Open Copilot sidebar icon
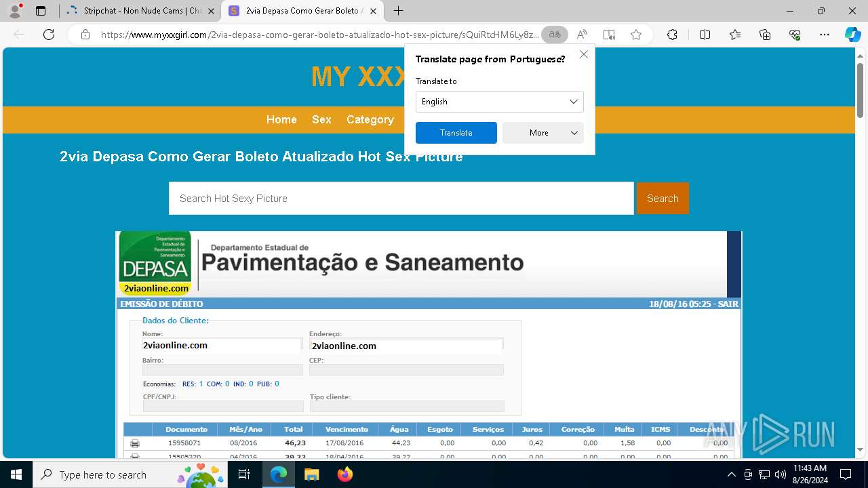 coord(853,35)
